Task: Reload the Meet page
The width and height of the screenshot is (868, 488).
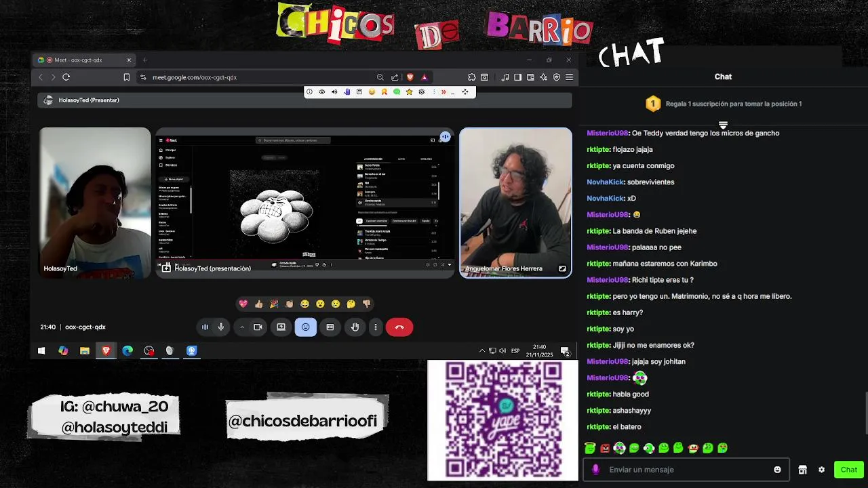Action: coord(66,77)
